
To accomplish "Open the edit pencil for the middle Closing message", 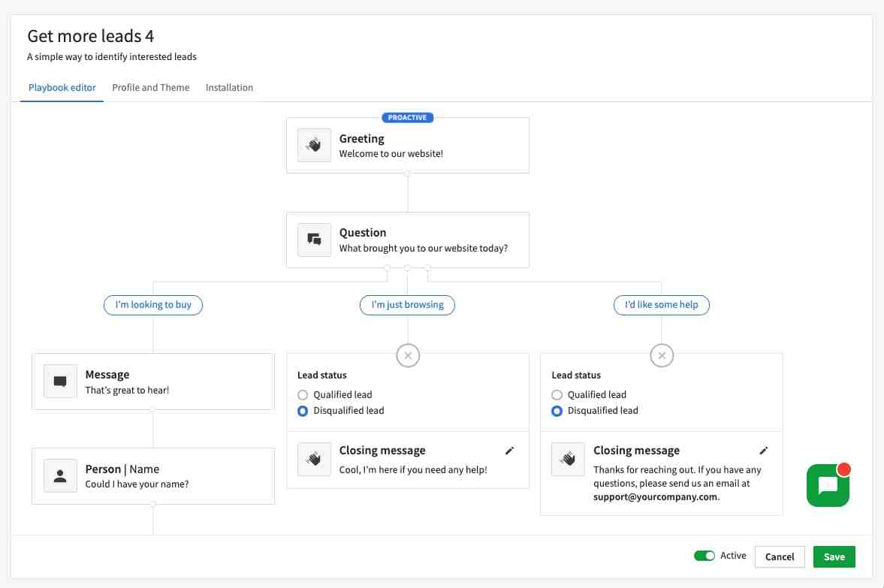I will 510,450.
